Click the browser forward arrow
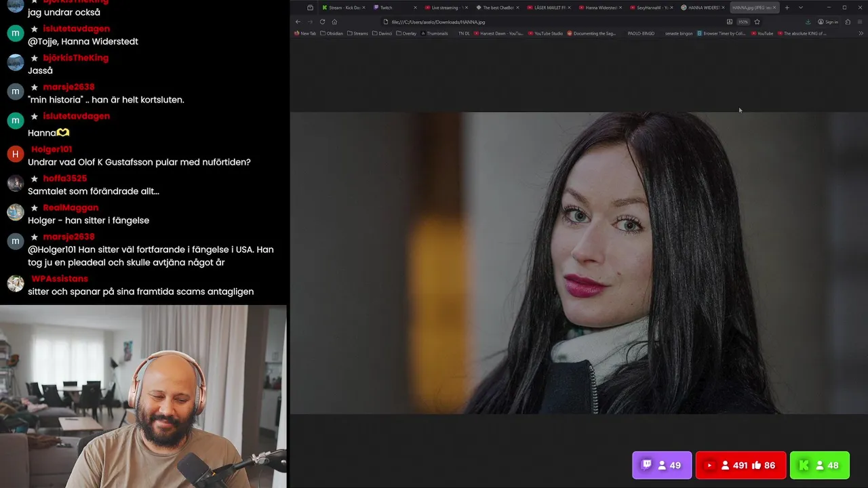The width and height of the screenshot is (868, 488). point(310,22)
